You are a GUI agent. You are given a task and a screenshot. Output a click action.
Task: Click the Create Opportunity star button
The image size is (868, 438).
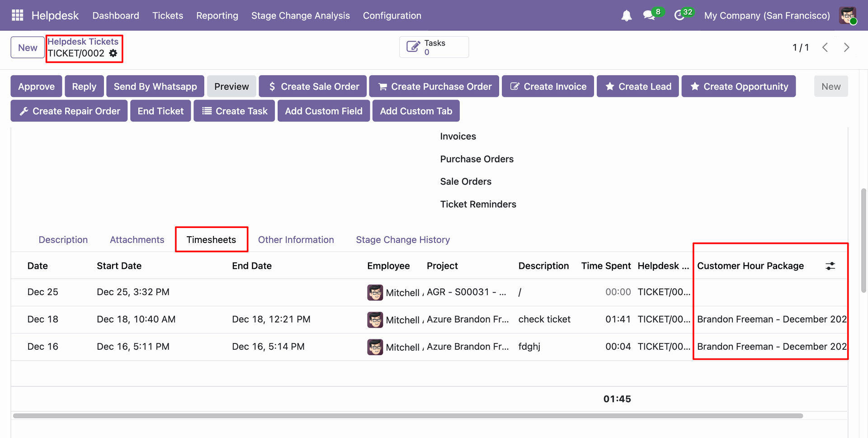[x=738, y=86]
